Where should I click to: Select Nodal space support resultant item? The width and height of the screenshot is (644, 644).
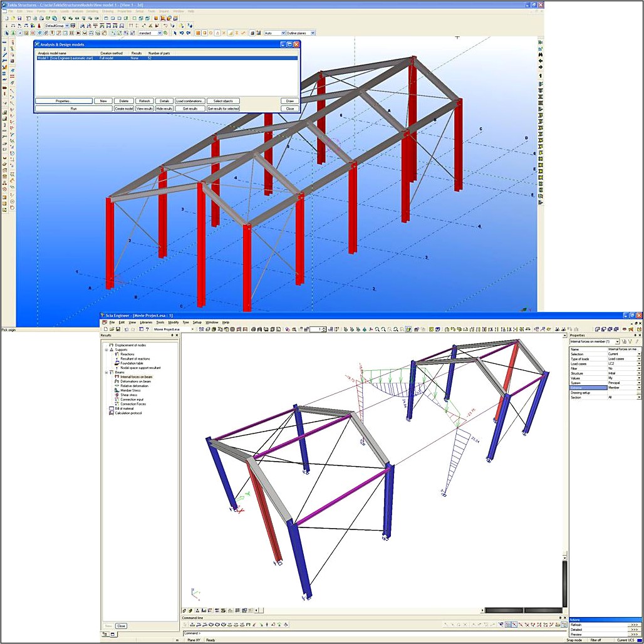(140, 368)
